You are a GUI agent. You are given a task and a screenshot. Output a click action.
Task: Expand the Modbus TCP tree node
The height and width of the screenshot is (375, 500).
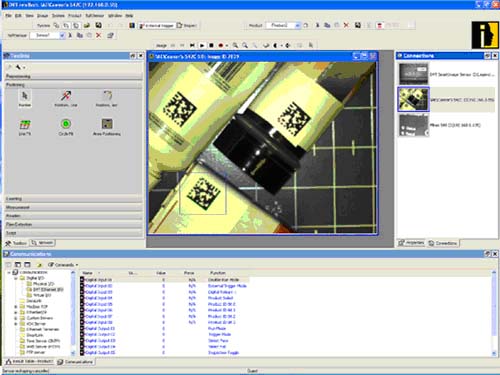point(16,307)
